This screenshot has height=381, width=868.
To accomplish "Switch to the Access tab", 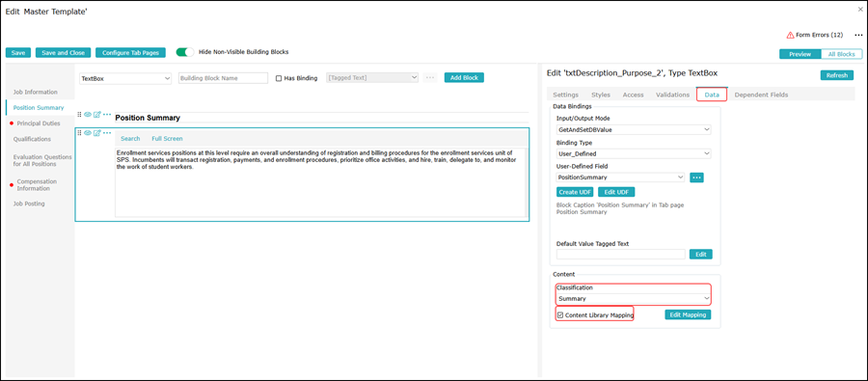I will point(634,95).
